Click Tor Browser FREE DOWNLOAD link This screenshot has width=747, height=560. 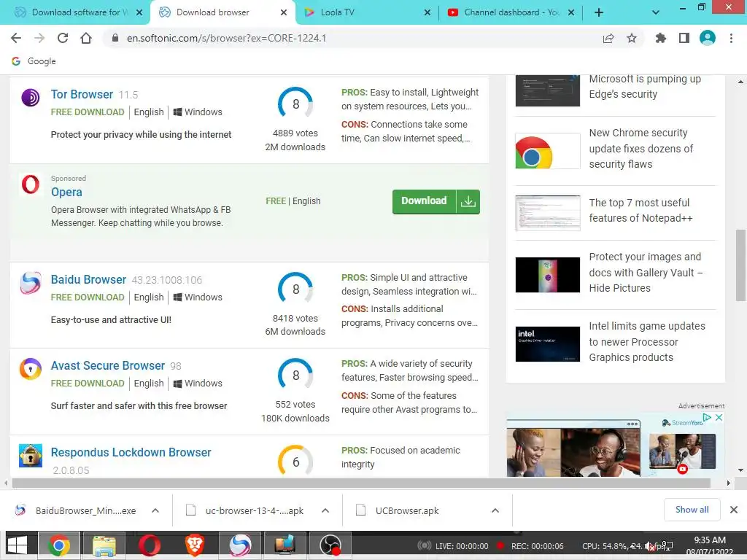tap(88, 112)
